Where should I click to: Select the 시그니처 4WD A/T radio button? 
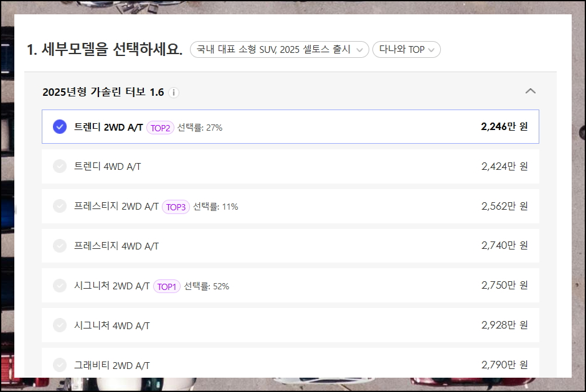tap(60, 325)
